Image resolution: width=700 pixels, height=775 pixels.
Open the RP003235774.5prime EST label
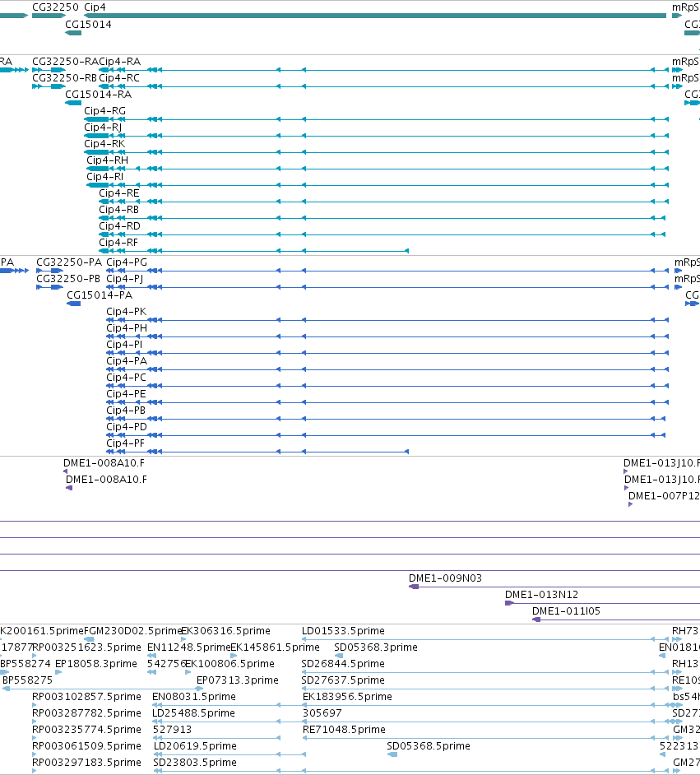86,730
